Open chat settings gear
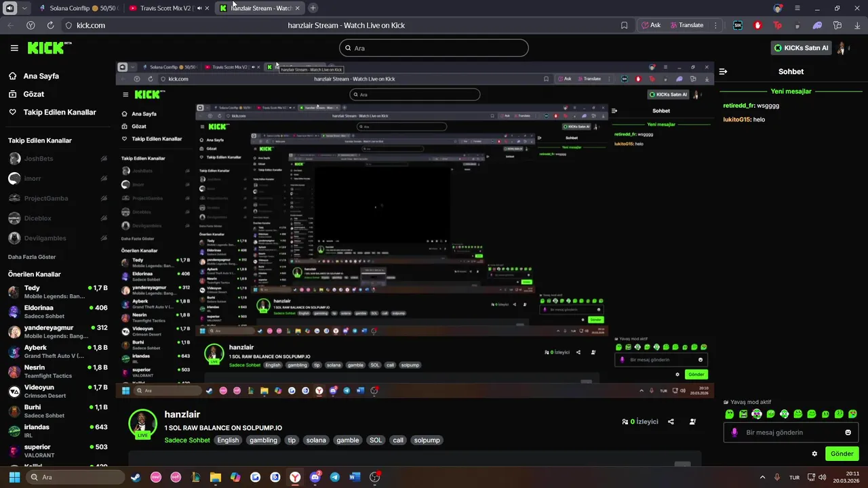This screenshot has height=488, width=868. coord(814,453)
